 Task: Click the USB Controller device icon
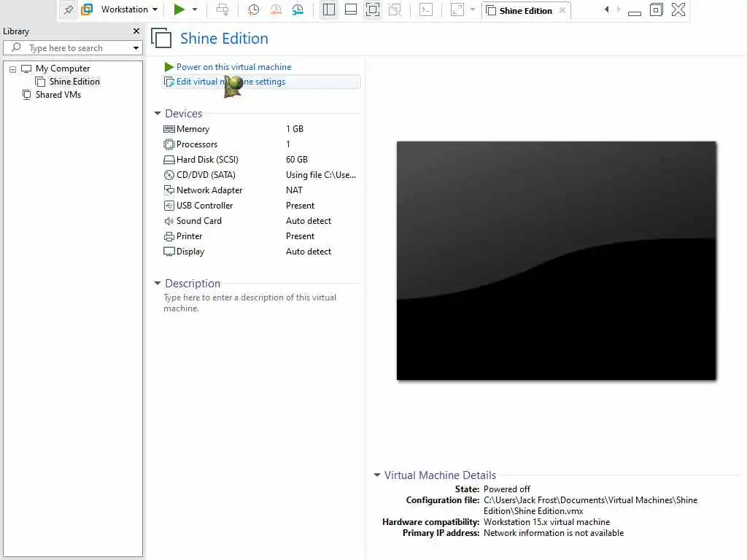tap(169, 206)
